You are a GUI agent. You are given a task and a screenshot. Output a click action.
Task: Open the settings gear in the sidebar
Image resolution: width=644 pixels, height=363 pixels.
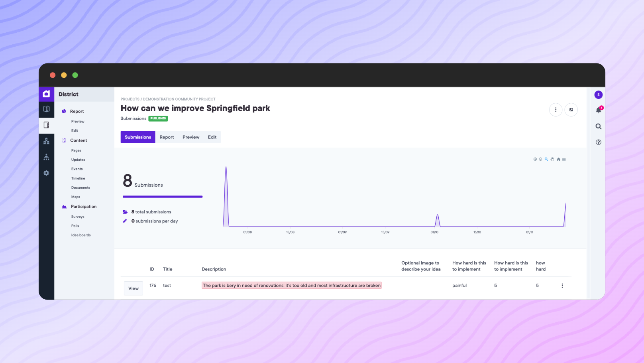click(46, 173)
